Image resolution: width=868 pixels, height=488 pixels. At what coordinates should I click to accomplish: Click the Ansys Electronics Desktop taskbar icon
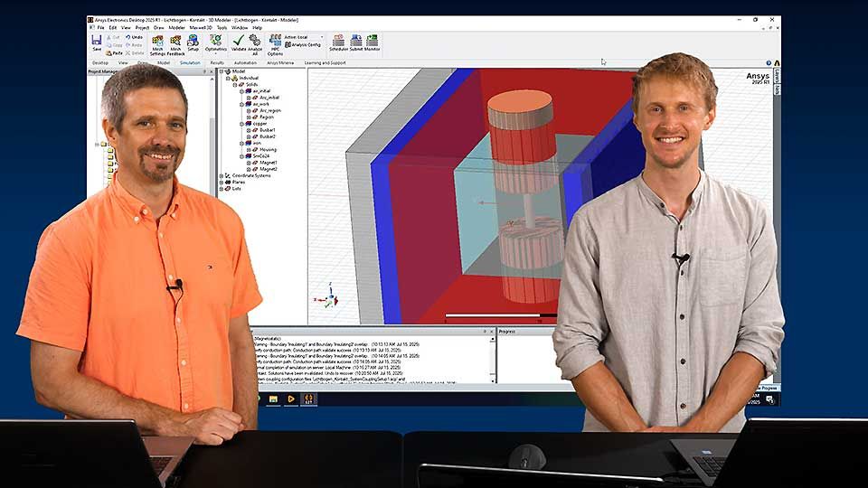tap(309, 399)
